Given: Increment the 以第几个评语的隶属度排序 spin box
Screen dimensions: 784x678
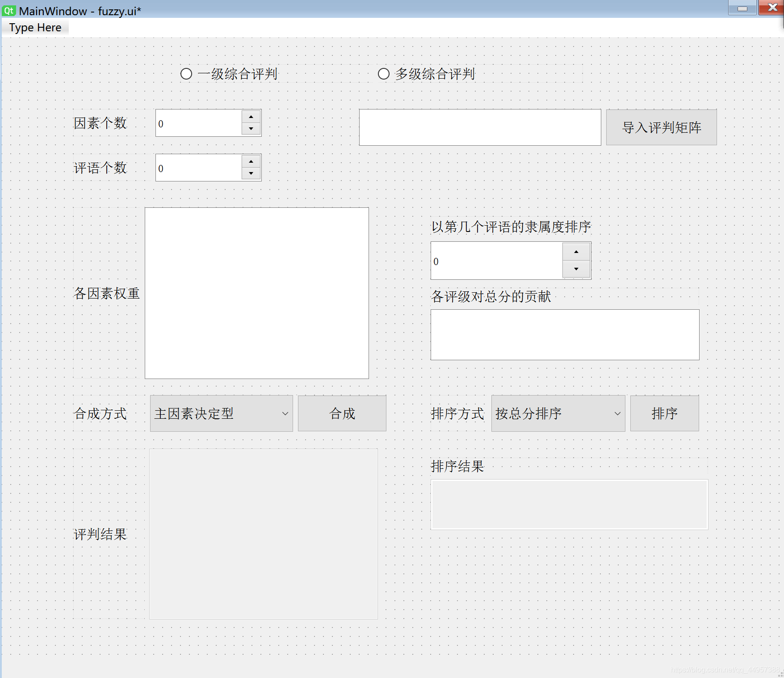Looking at the screenshot, I should pyautogui.click(x=576, y=252).
